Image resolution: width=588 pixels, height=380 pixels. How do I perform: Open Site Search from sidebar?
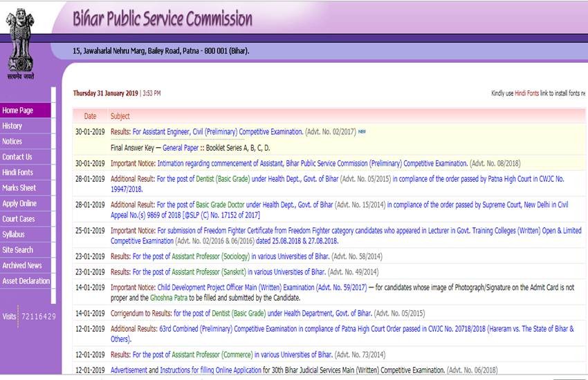[18, 250]
